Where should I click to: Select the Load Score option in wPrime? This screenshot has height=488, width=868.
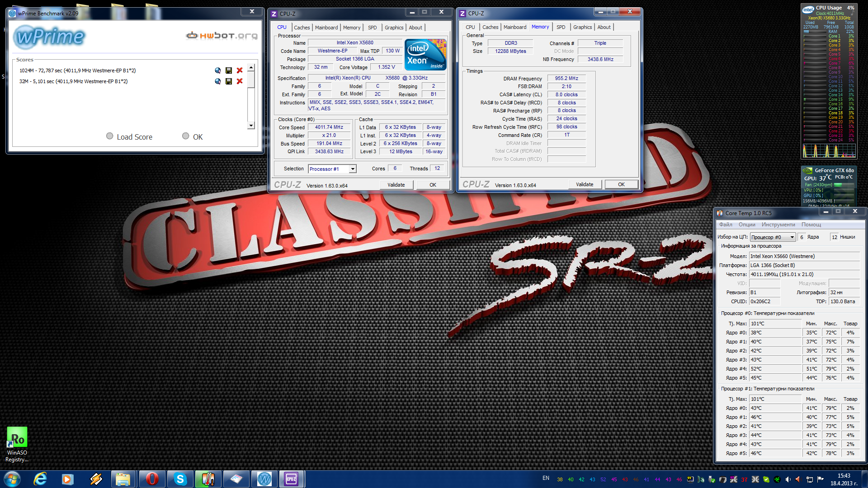(129, 136)
